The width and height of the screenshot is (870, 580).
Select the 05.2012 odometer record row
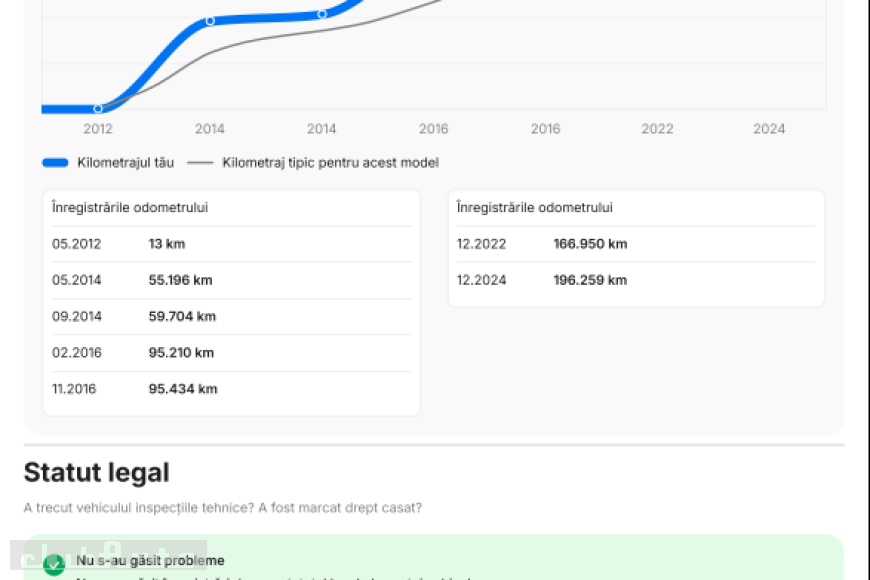(231, 244)
